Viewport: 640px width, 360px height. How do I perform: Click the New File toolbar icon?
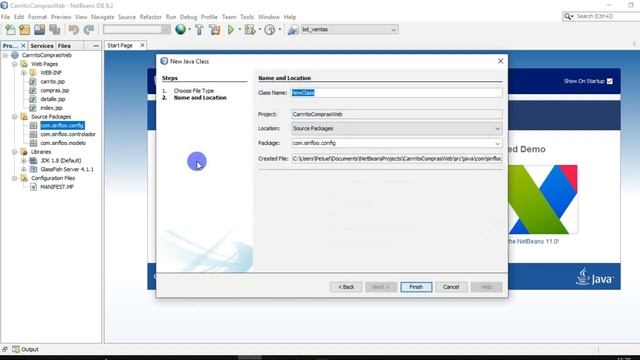(10, 29)
